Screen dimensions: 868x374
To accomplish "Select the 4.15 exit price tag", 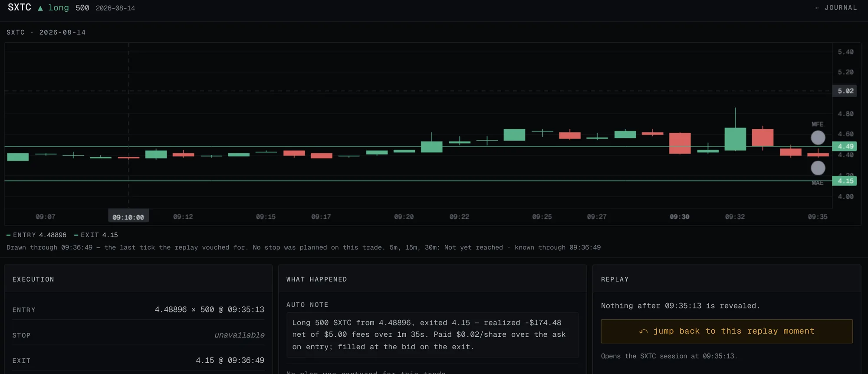I will [x=845, y=181].
